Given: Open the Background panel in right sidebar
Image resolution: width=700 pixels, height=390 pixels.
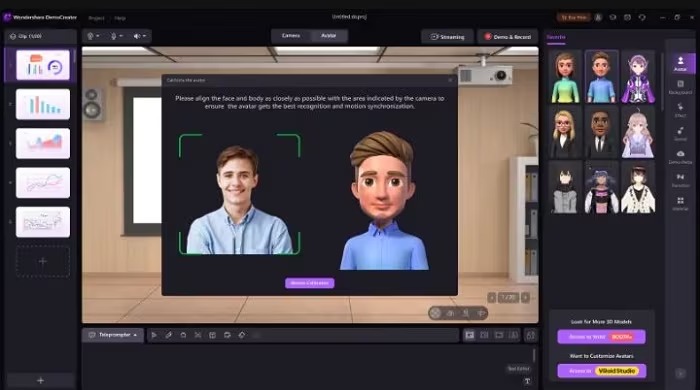Looking at the screenshot, I should pos(680,87).
